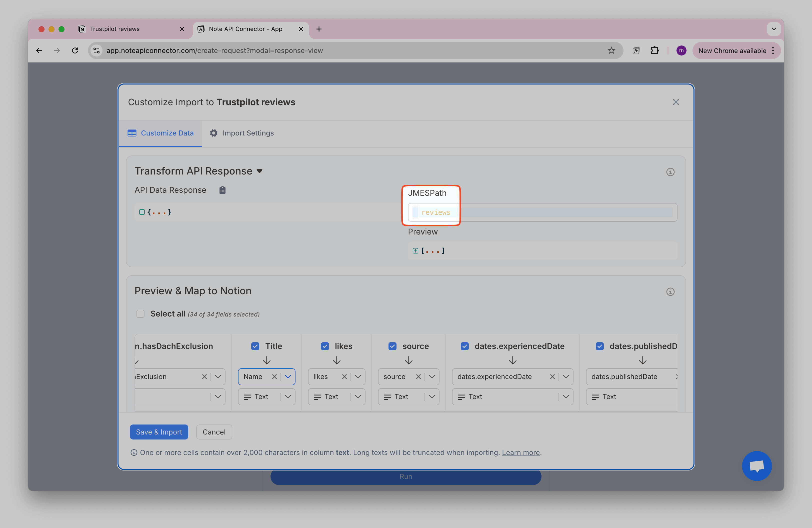Open a new browser tab
812x528 pixels.
pyautogui.click(x=319, y=29)
